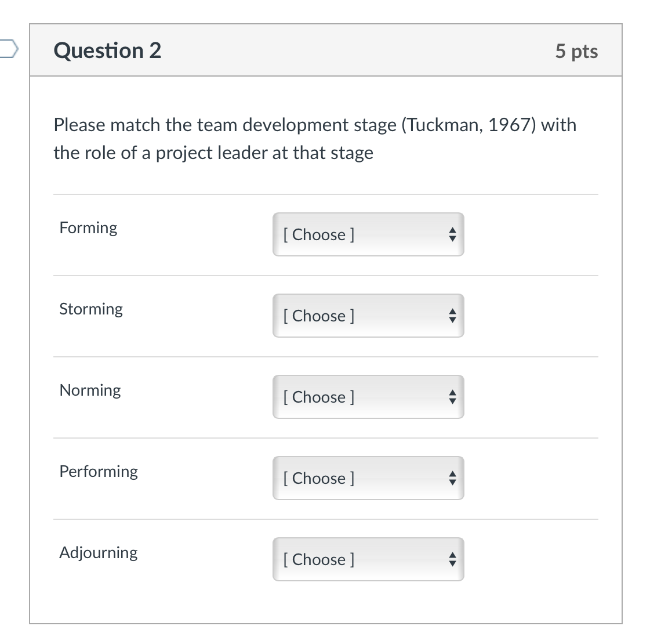Click the phrase "project leader at that stage"

click(x=264, y=153)
